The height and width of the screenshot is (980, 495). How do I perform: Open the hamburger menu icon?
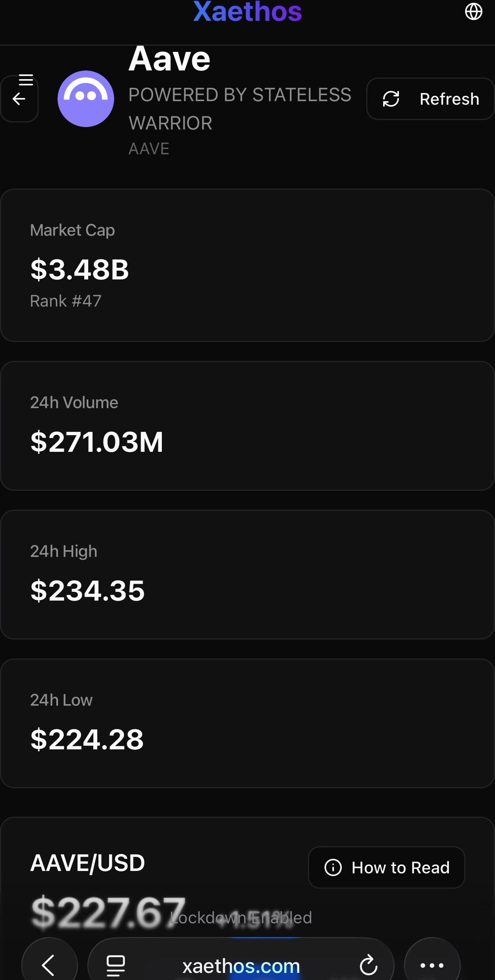(x=26, y=80)
